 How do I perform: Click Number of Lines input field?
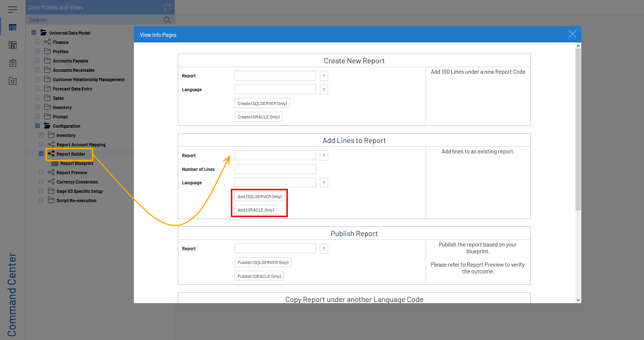(x=275, y=169)
